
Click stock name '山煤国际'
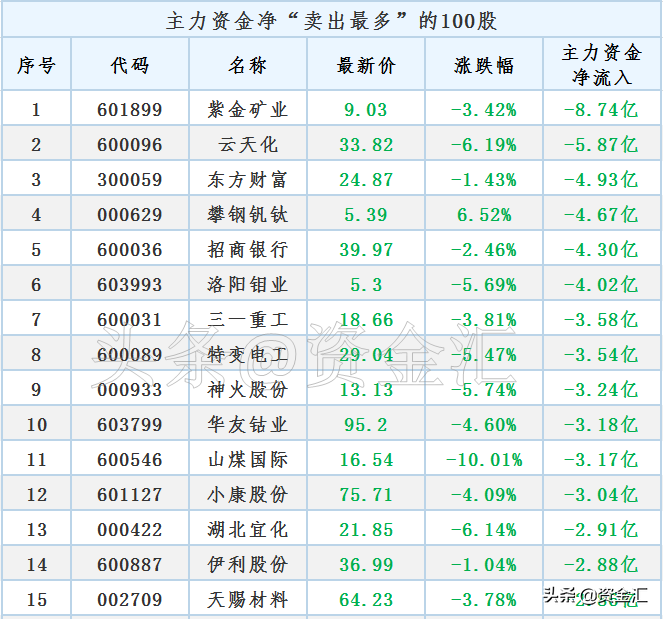tap(248, 460)
